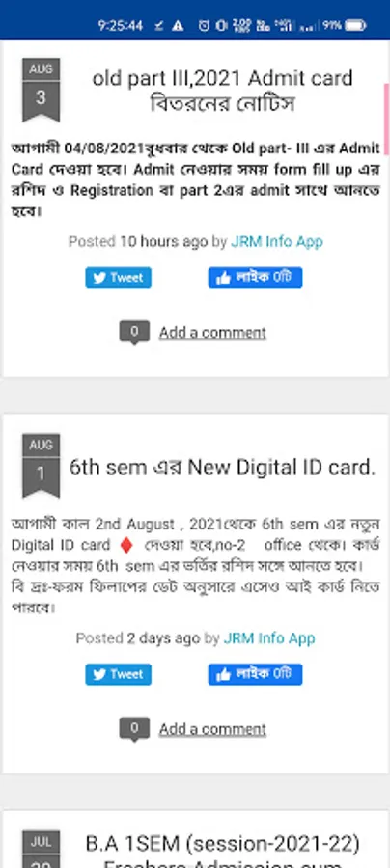
Task: Like the 6th sem Digital ID card post
Action: (x=255, y=674)
